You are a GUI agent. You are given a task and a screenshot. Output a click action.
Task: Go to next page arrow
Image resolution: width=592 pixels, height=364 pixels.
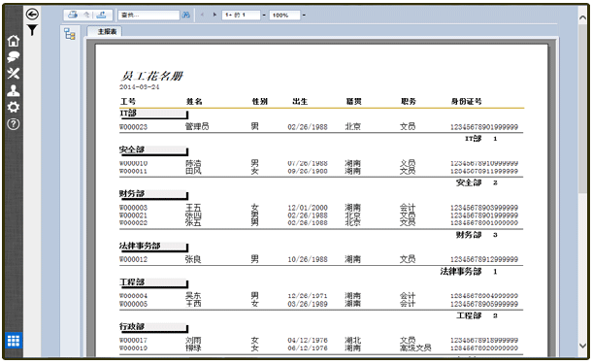point(214,15)
